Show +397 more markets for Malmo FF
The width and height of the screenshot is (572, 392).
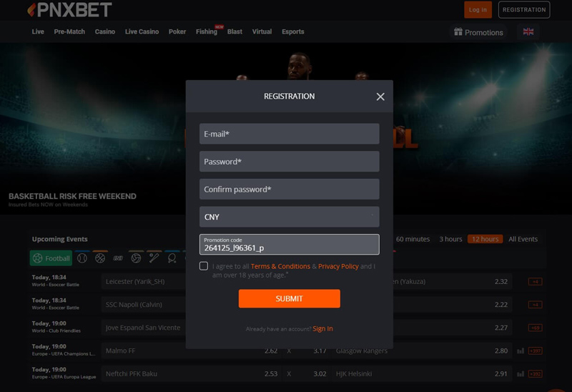click(x=535, y=351)
